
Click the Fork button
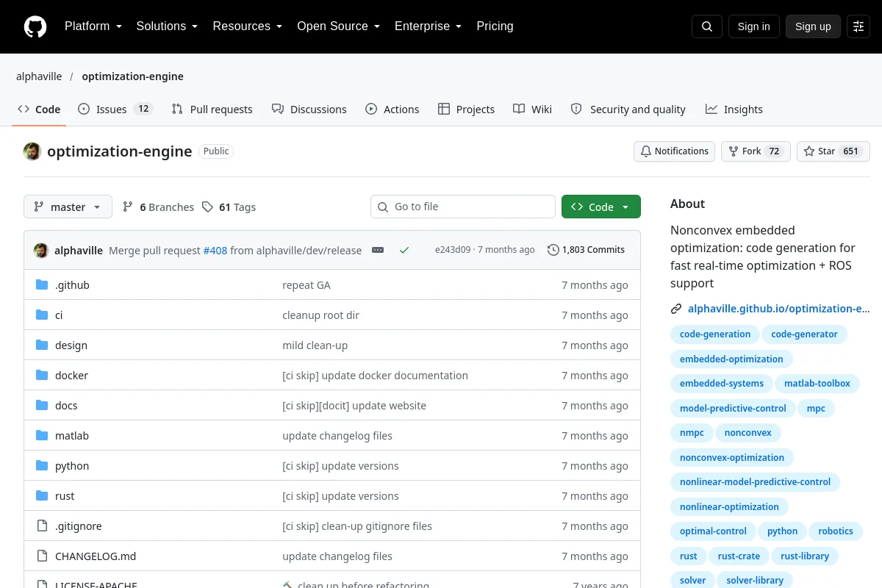tap(756, 151)
